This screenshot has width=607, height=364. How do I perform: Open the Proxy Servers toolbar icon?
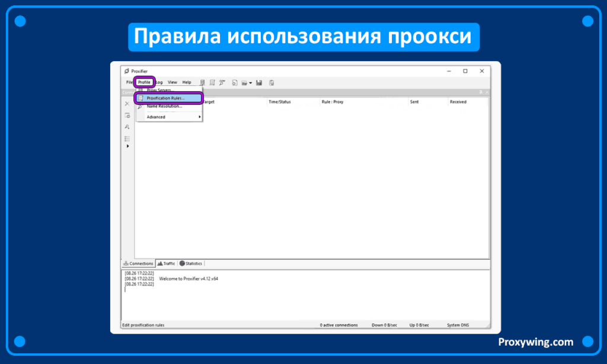(202, 82)
